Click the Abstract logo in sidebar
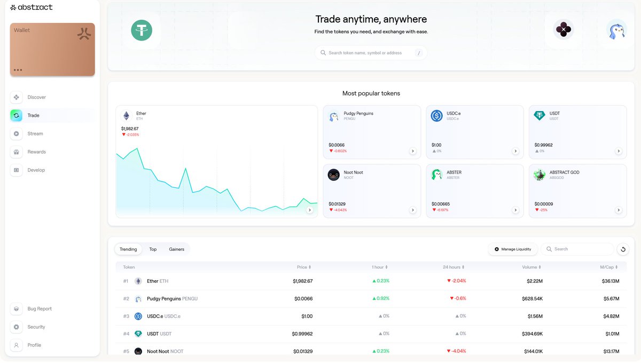 [31, 7]
